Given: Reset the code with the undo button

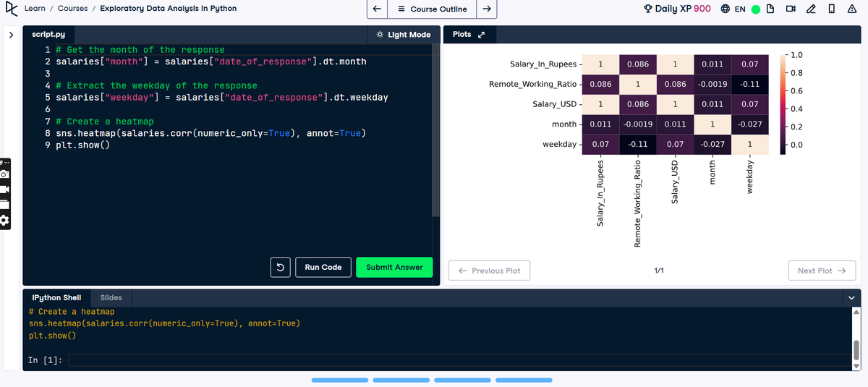Looking at the screenshot, I should tap(280, 268).
